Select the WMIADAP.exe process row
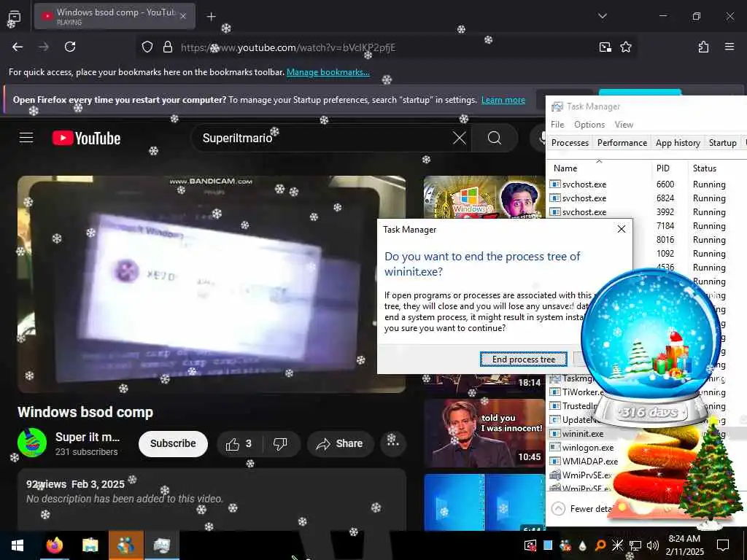This screenshot has width=747, height=560. [x=586, y=462]
